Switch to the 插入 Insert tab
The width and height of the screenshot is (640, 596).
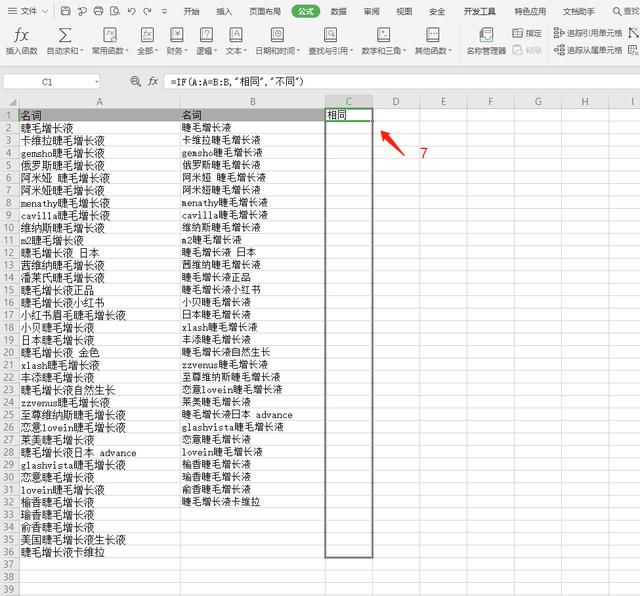224,11
